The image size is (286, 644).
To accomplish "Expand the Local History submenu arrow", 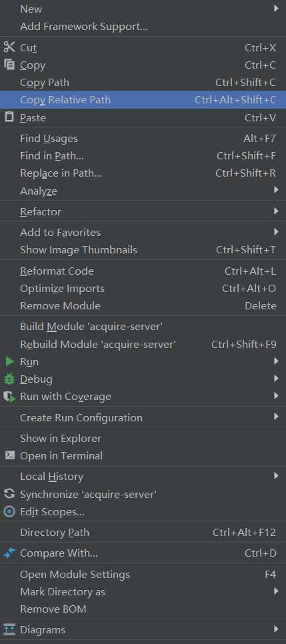I will (276, 476).
